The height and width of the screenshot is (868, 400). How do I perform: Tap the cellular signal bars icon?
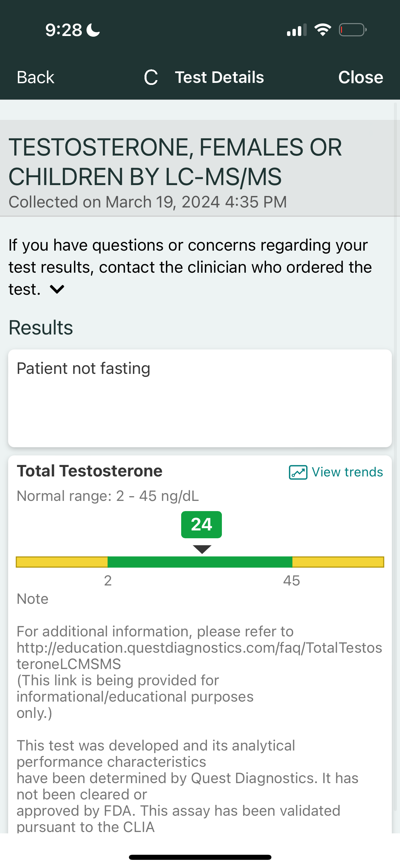coord(297,30)
